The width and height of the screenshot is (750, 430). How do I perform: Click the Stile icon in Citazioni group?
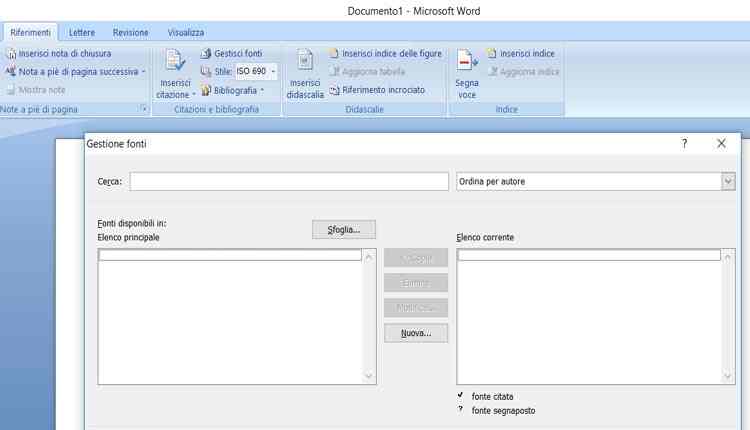[206, 72]
